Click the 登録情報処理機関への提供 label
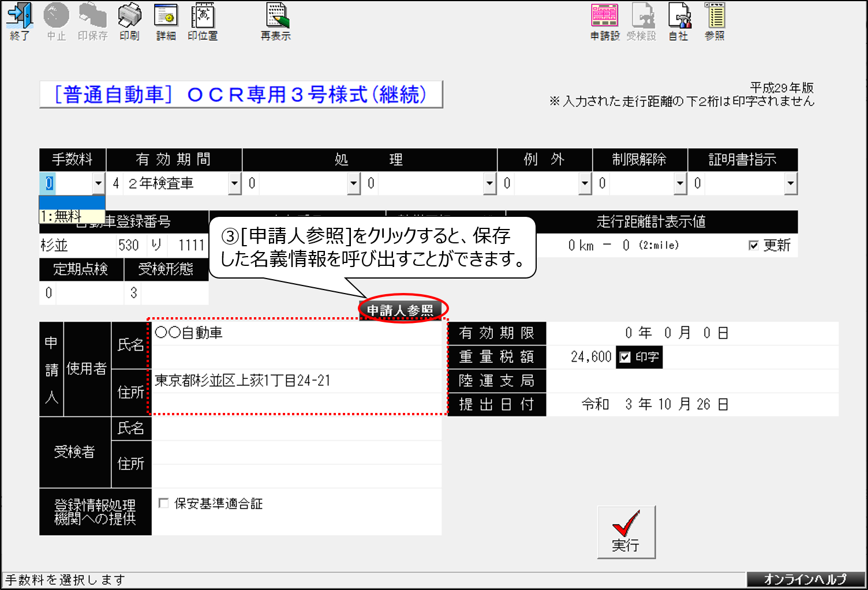Image resolution: width=868 pixels, height=590 pixels. 95,512
